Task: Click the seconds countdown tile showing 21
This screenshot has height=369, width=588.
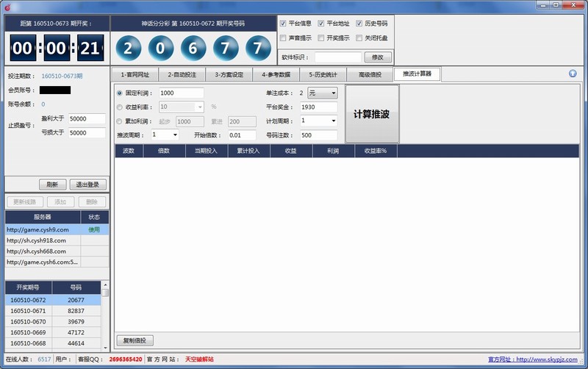Action: pos(87,50)
